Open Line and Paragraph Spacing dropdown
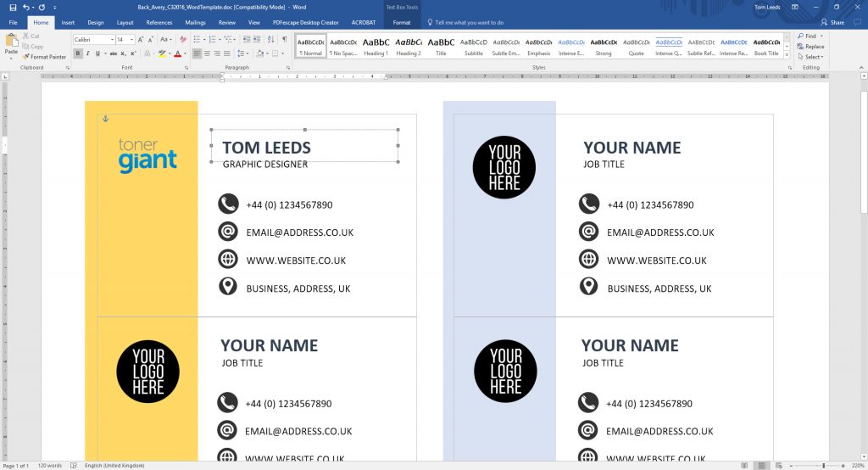The height and width of the screenshot is (470, 868). pos(242,53)
